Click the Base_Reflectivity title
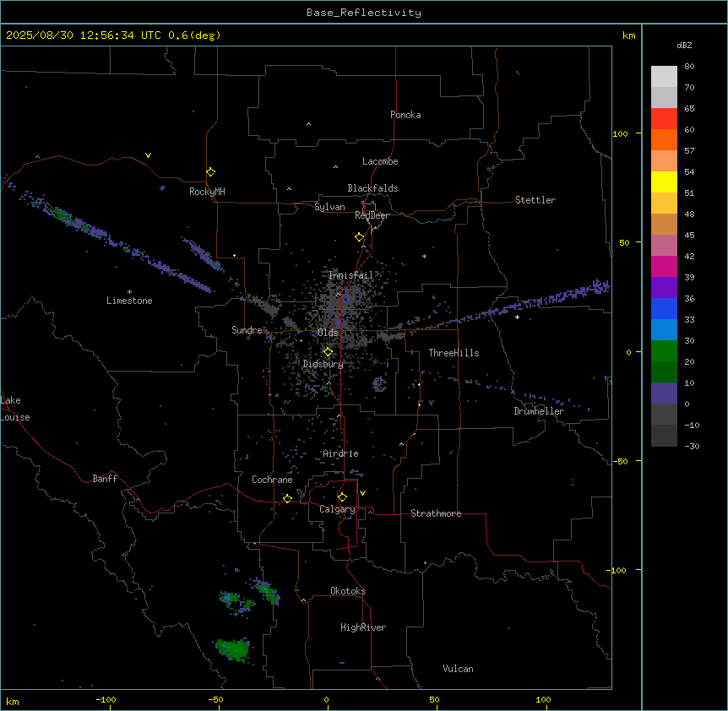The height and width of the screenshot is (711, 728). 364,13
